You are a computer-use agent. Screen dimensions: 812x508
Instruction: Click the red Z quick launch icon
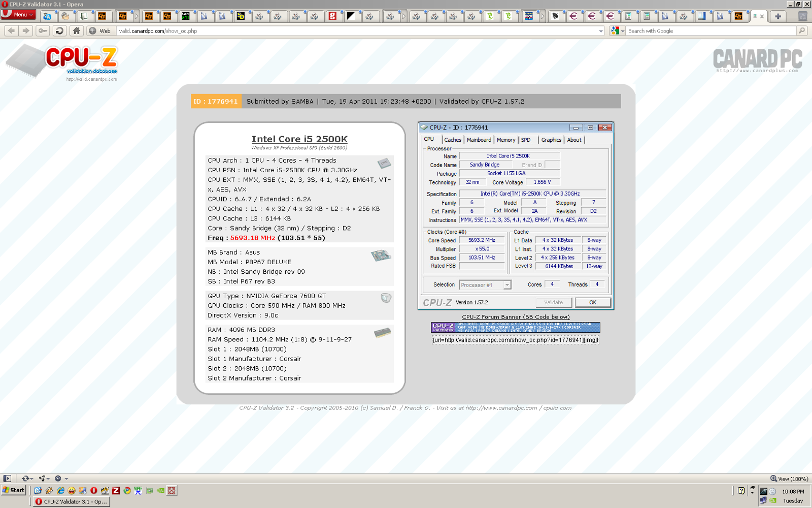coord(116,491)
